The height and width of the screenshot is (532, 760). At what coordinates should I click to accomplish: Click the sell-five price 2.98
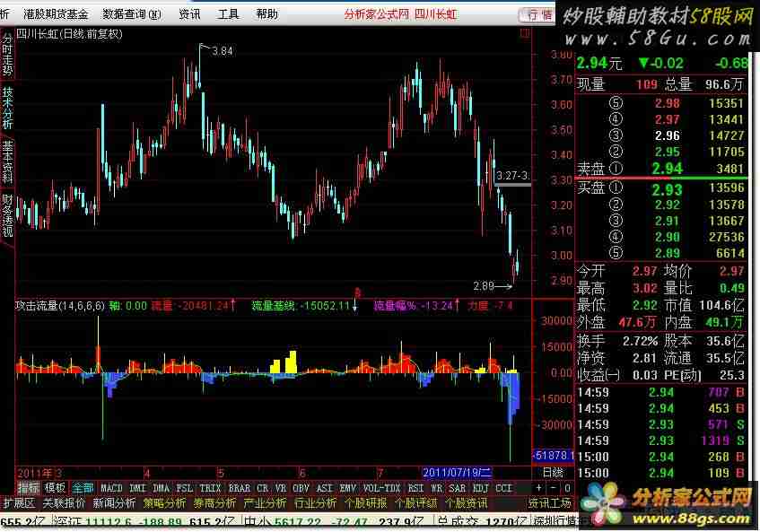pos(668,103)
